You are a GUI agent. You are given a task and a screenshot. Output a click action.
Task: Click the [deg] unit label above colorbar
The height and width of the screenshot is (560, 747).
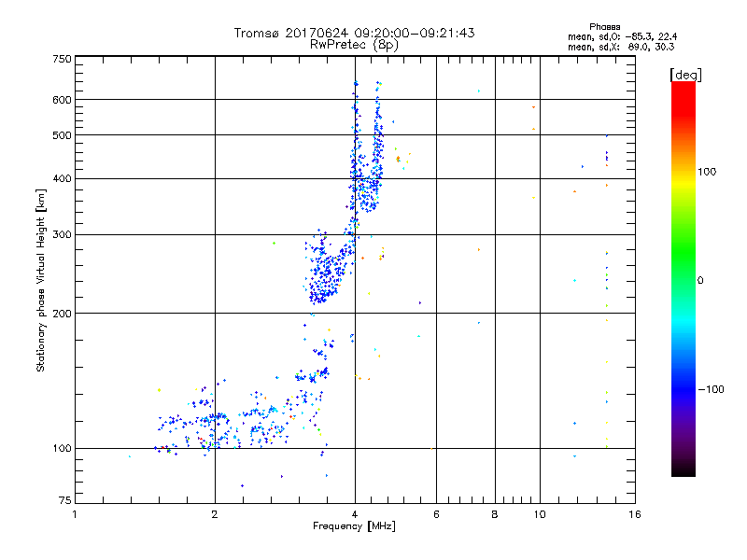tap(685, 74)
